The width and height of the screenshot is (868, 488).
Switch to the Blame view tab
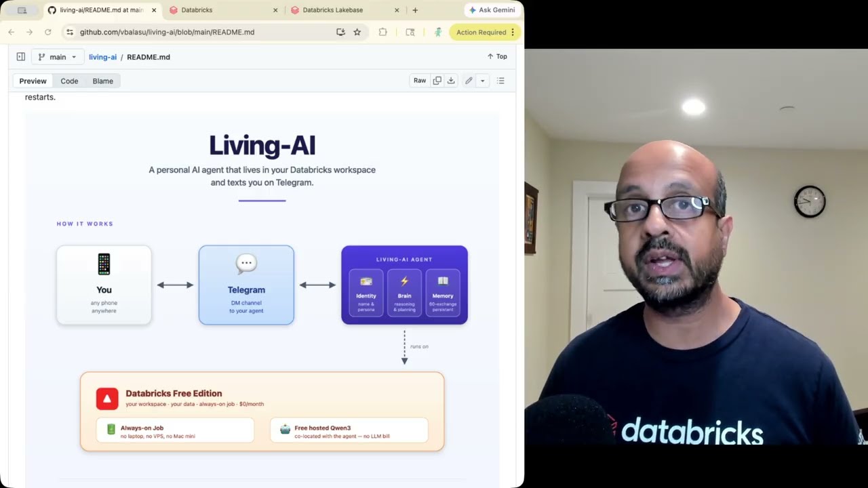pos(102,81)
